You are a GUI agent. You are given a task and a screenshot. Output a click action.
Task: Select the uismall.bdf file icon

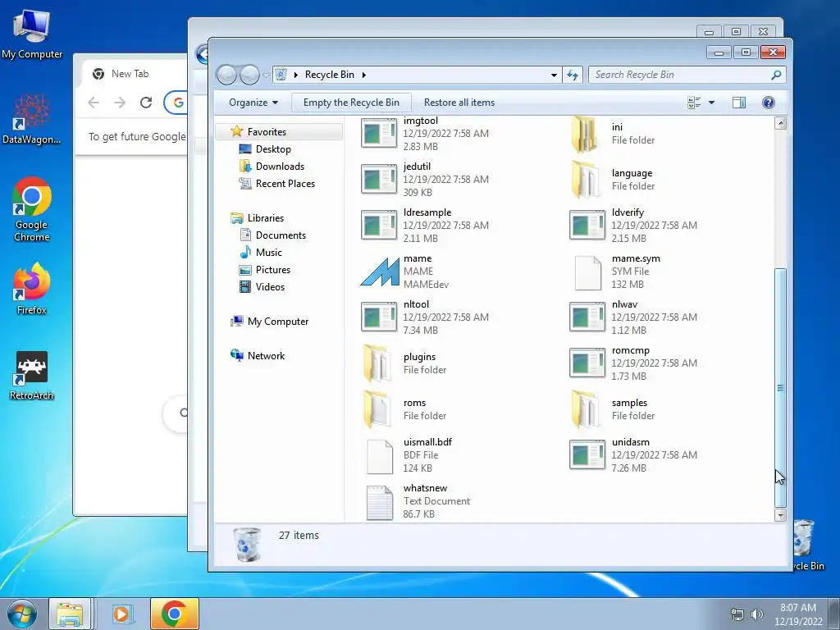coord(380,455)
